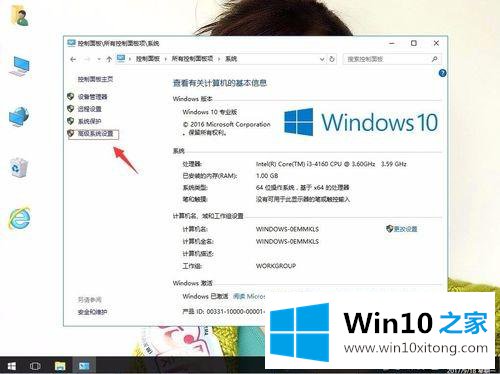This screenshot has height=374, width=500.
Task: Open 设备管理器 link
Action: pos(92,97)
